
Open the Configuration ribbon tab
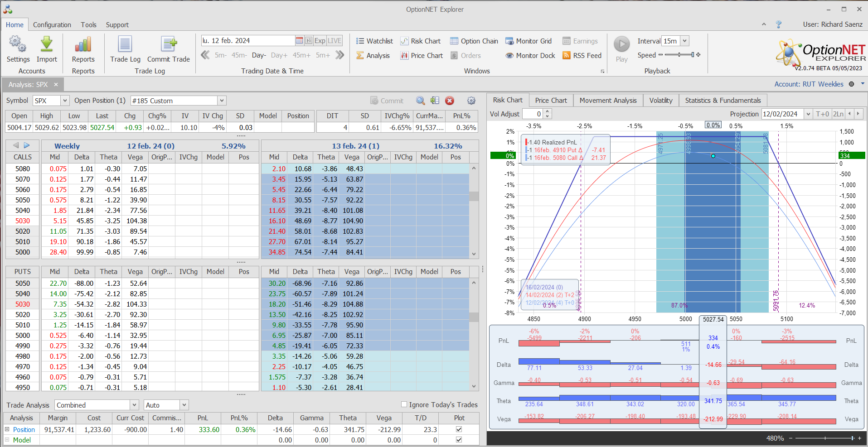click(52, 25)
